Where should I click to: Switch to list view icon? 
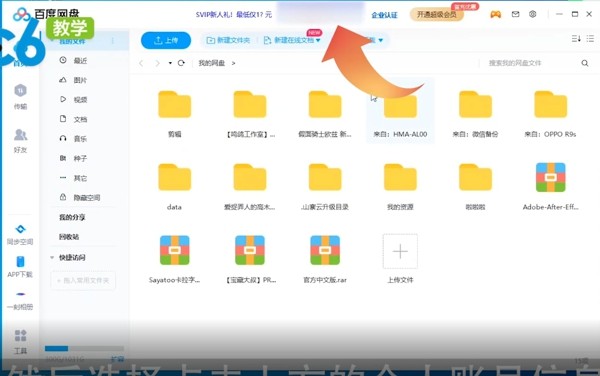point(590,38)
